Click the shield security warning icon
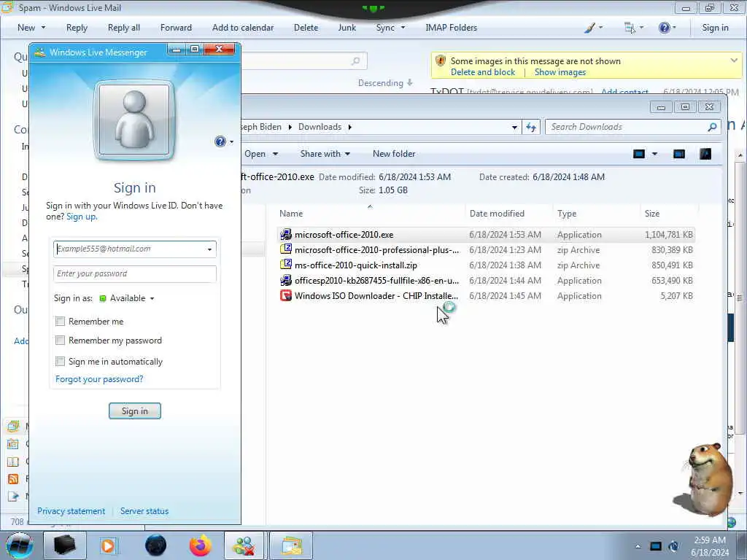Screen dimensions: 747x560 [x=441, y=61]
